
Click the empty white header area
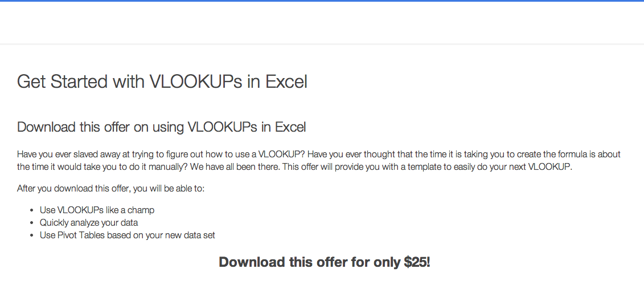point(322,23)
